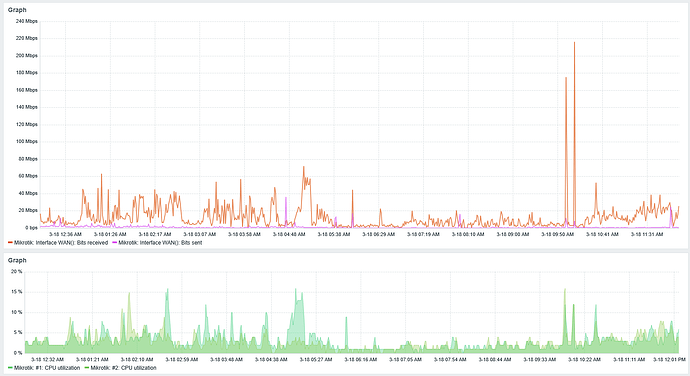Click the '3-18 02:17 AM' time label
The width and height of the screenshot is (690, 376).
click(155, 234)
